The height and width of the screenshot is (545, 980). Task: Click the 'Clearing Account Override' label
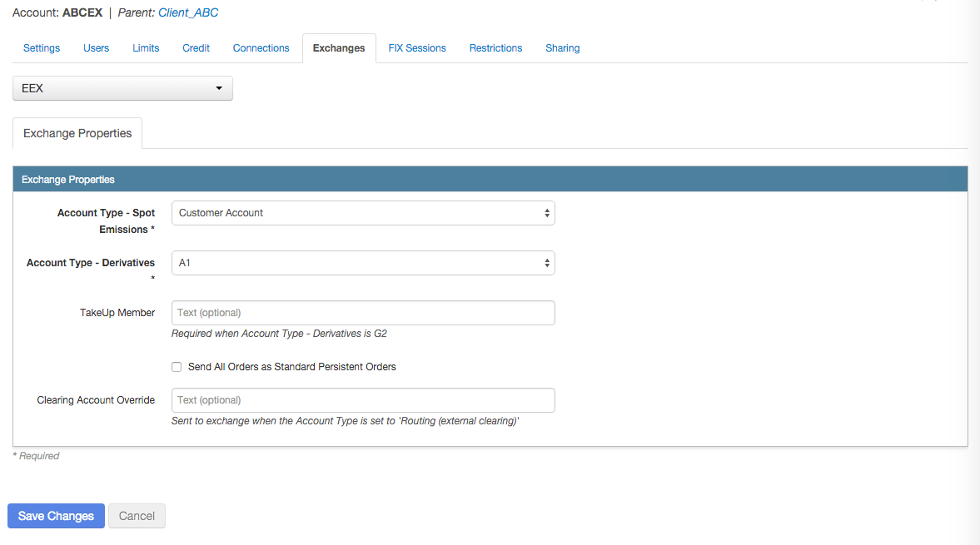click(96, 400)
